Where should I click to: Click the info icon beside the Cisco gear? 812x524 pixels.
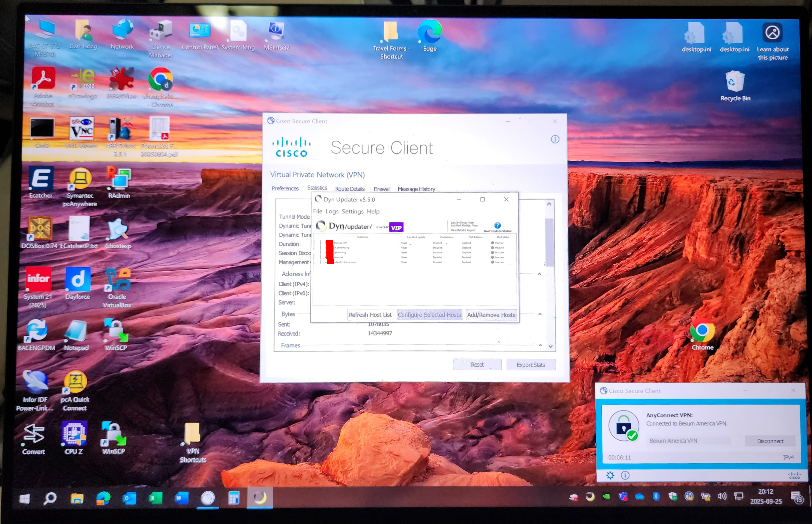click(x=625, y=475)
